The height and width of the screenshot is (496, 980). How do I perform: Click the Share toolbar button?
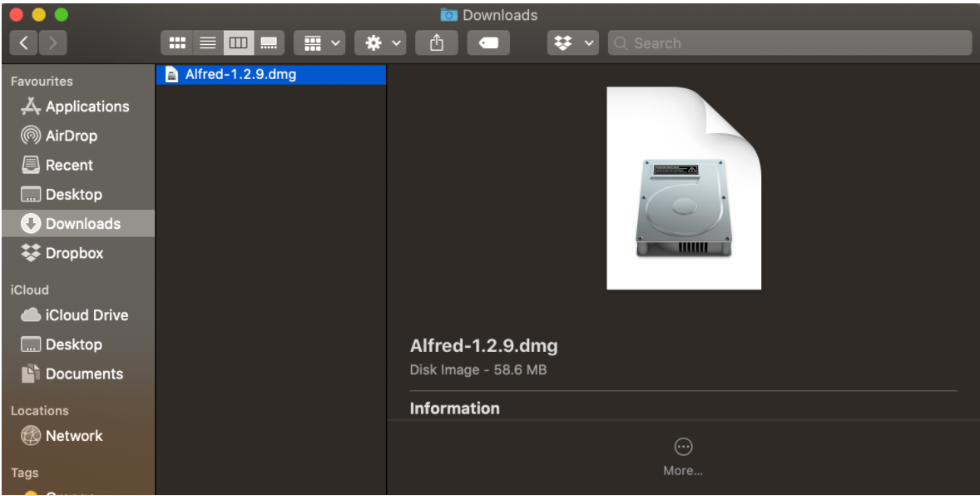pyautogui.click(x=436, y=42)
